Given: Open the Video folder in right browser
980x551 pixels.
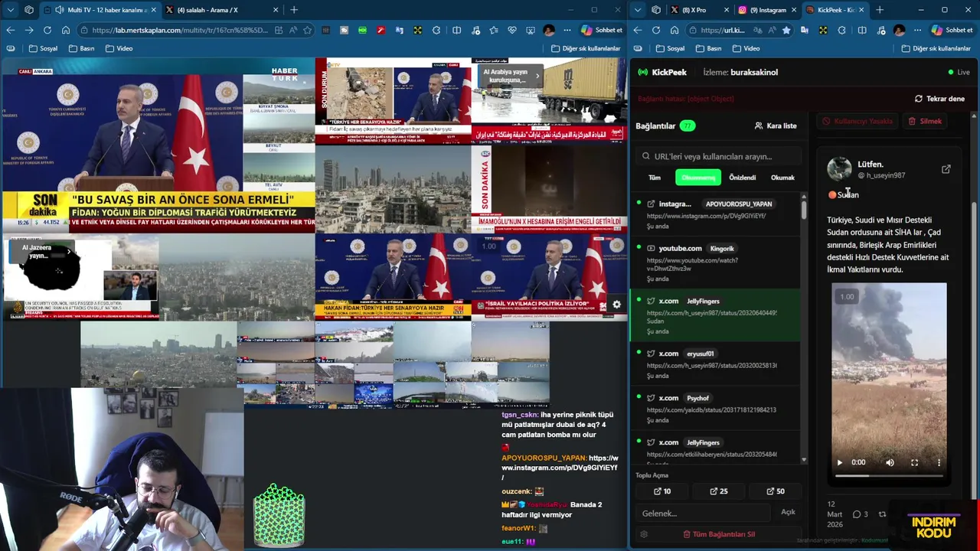Looking at the screenshot, I should 746,48.
